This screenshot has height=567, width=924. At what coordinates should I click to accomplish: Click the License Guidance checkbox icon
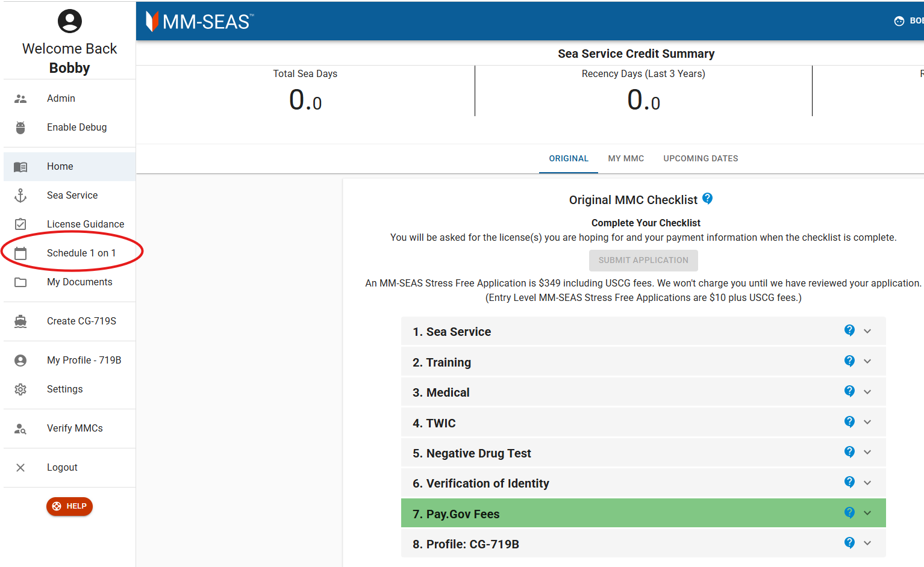(20, 225)
